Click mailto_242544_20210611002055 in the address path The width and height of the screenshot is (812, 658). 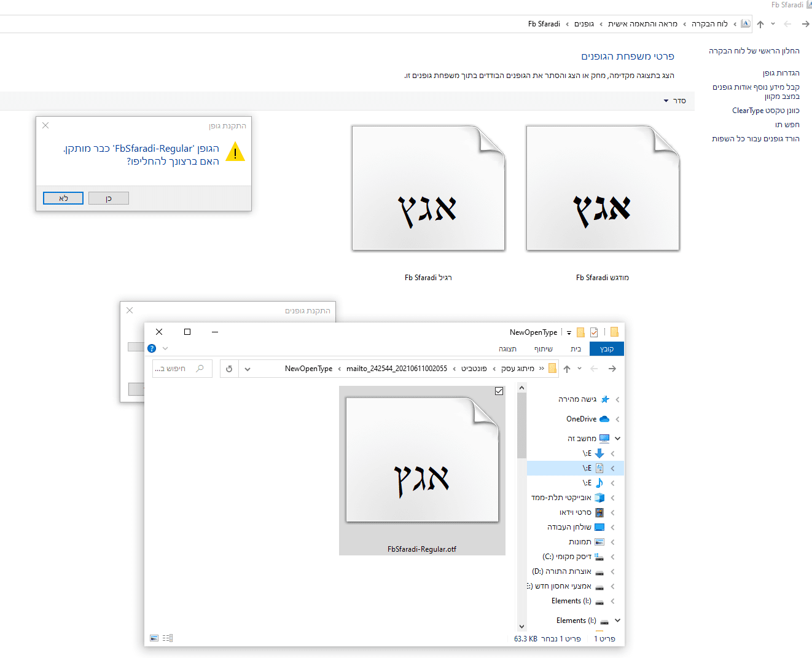coord(397,369)
